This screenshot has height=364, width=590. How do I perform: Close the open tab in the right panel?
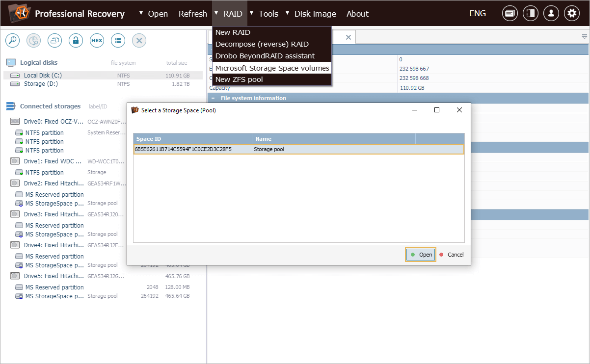tap(349, 37)
